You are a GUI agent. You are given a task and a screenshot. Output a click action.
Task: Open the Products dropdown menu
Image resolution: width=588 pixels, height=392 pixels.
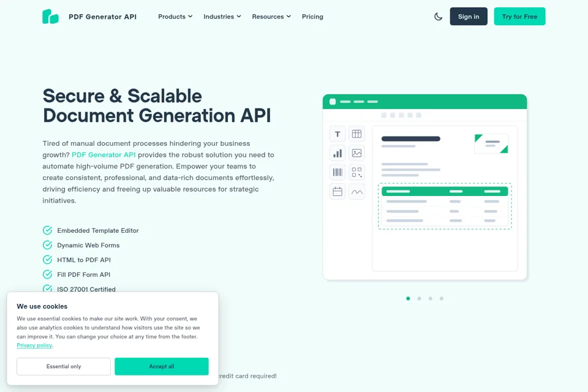click(x=175, y=17)
